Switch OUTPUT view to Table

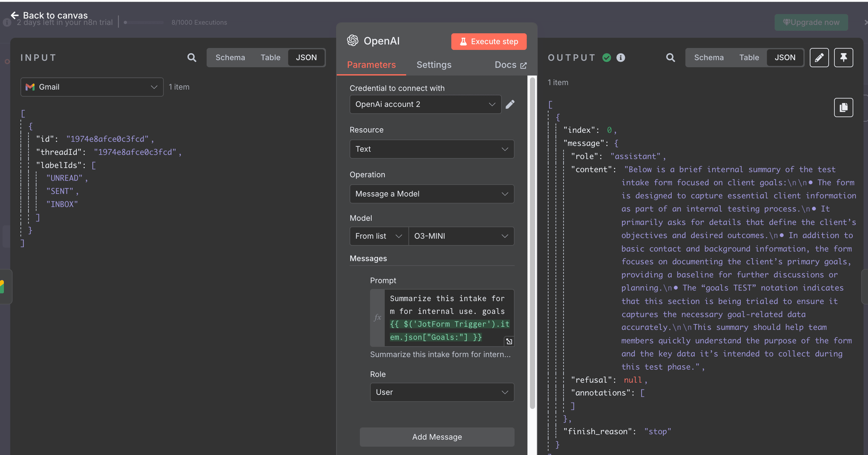click(x=749, y=58)
